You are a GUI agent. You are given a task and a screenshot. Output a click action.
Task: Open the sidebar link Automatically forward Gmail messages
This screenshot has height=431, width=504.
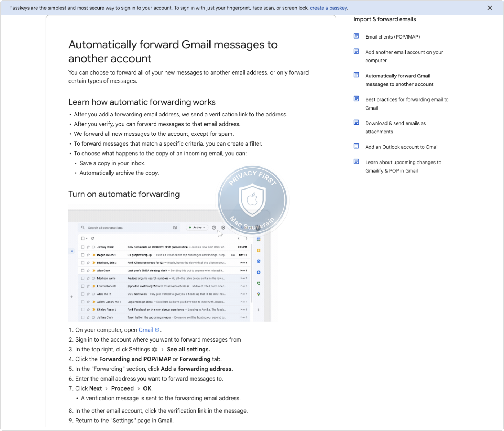tap(399, 80)
